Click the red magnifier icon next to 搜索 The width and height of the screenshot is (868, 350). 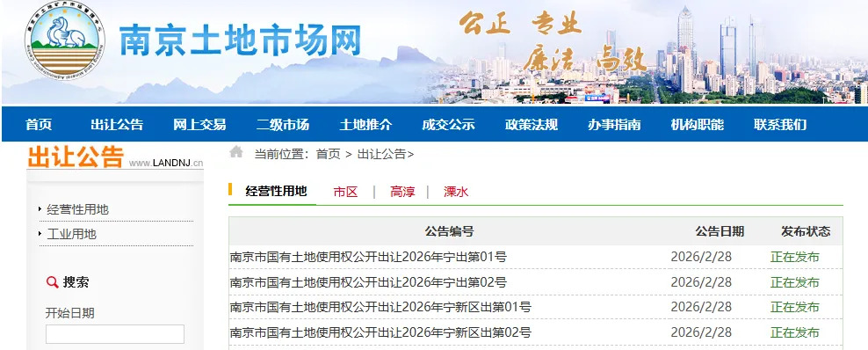click(x=52, y=282)
